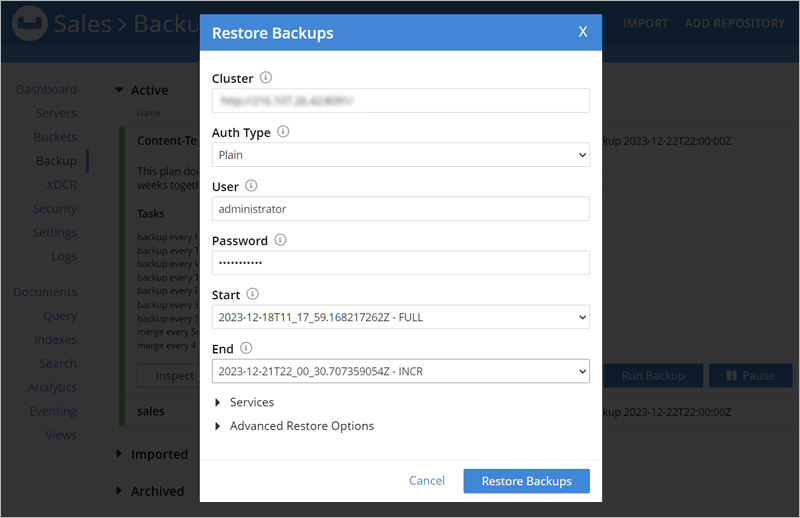This screenshot has width=800, height=518.
Task: Open the Auth Type dropdown showing Plain
Action: point(401,155)
